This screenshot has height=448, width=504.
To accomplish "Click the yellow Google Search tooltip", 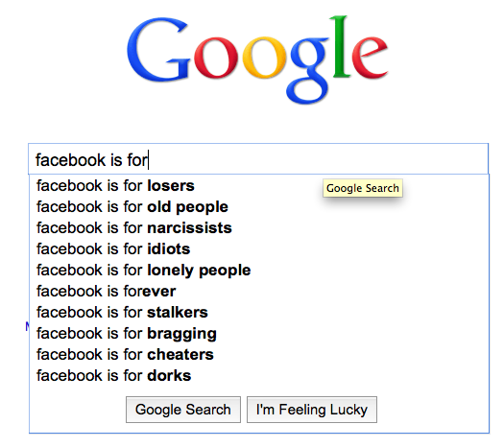I will tap(363, 188).
